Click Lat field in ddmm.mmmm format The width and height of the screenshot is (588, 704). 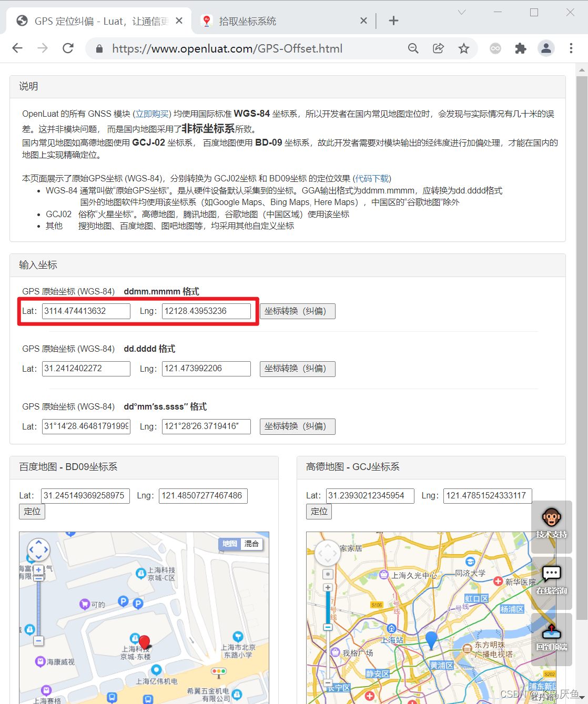click(x=86, y=311)
